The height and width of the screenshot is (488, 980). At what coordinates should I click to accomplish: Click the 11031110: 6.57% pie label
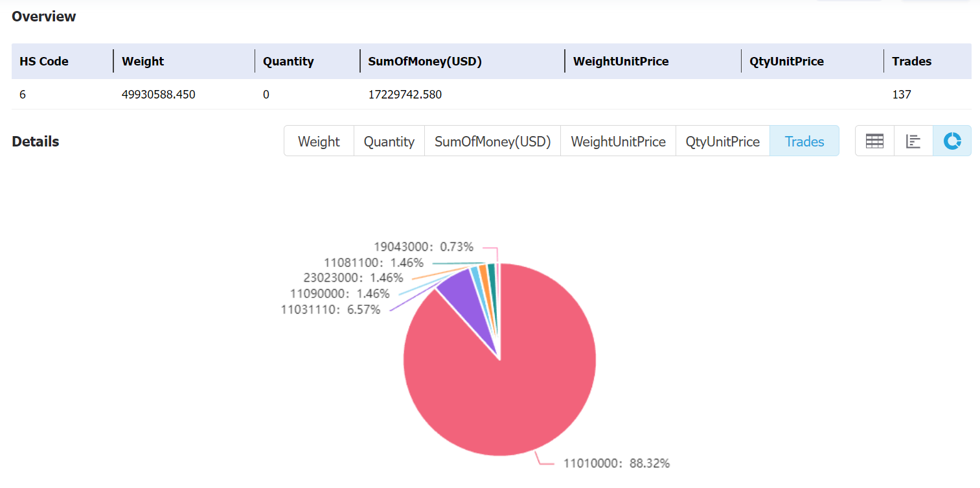click(x=330, y=310)
